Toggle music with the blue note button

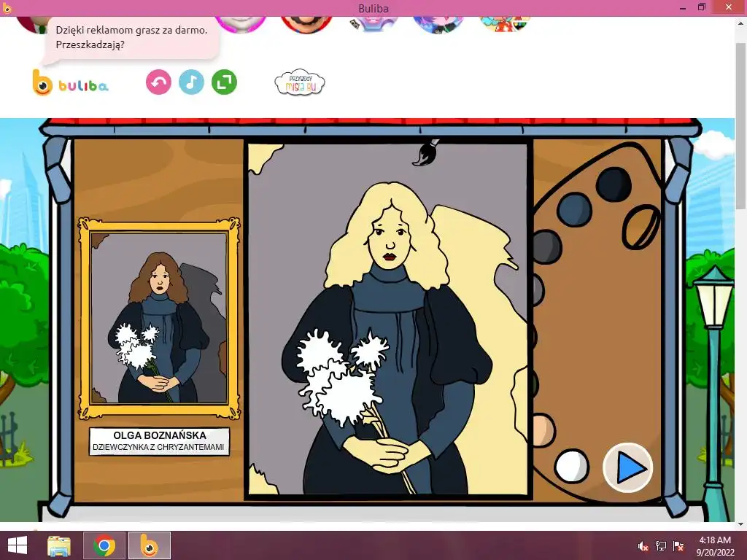coord(192,82)
